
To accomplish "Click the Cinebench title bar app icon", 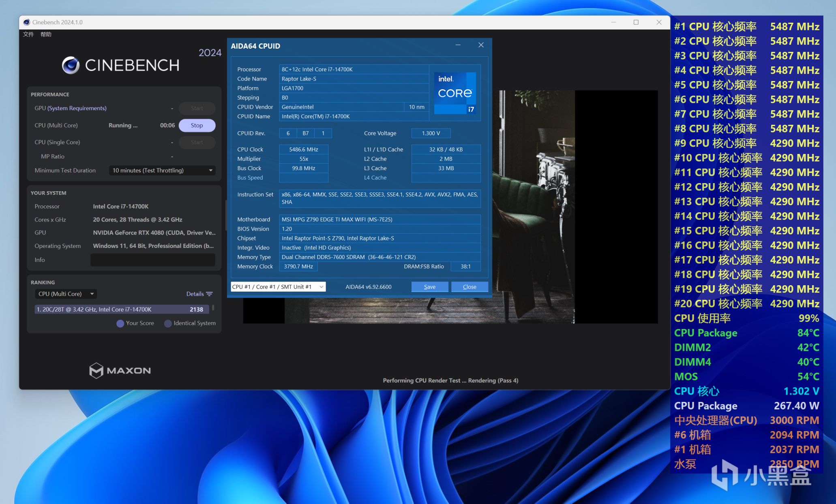I will (27, 22).
